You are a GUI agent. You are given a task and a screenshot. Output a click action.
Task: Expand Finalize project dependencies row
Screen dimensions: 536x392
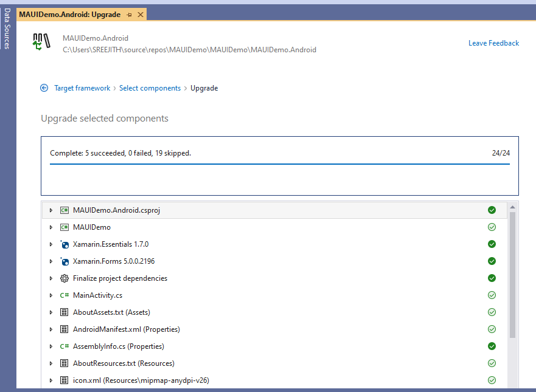51,278
